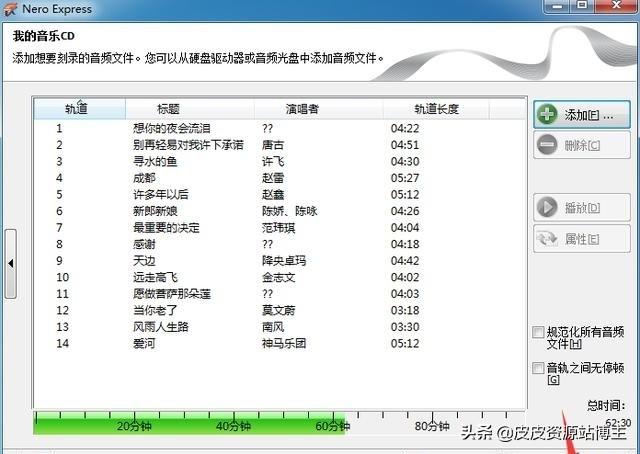
Task: Click the green disc capacity bar
Action: coord(190,425)
